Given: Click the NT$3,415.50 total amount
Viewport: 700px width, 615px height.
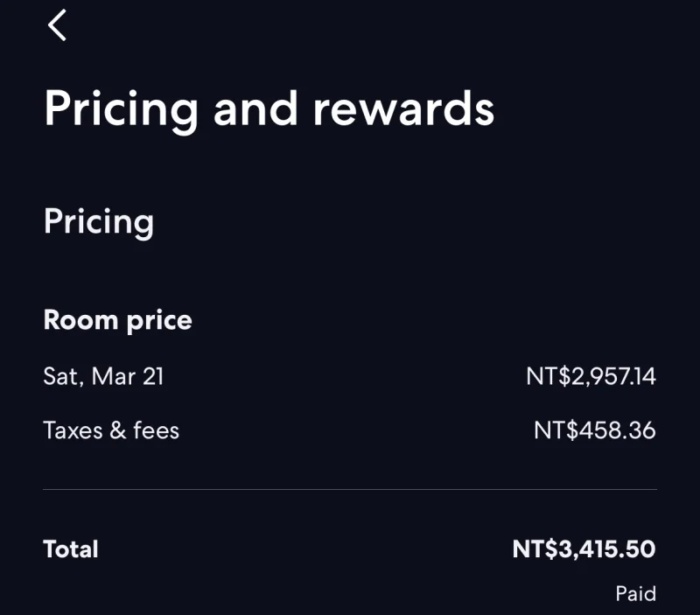Looking at the screenshot, I should pyautogui.click(x=584, y=549).
